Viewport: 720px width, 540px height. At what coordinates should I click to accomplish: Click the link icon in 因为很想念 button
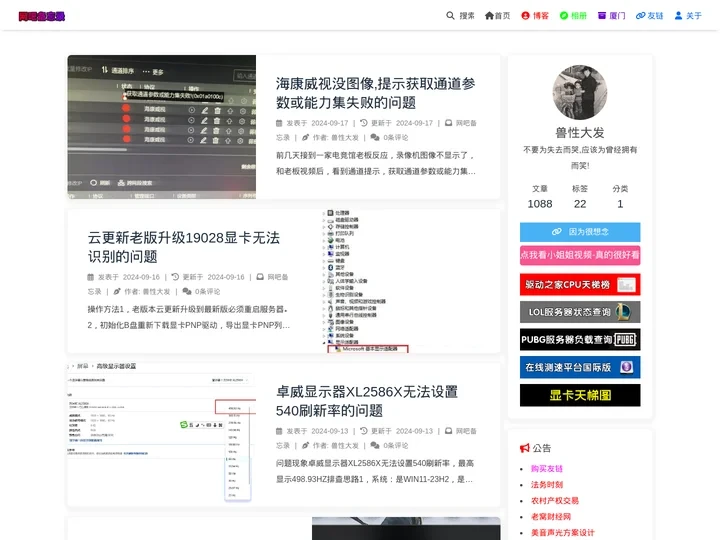coord(557,232)
